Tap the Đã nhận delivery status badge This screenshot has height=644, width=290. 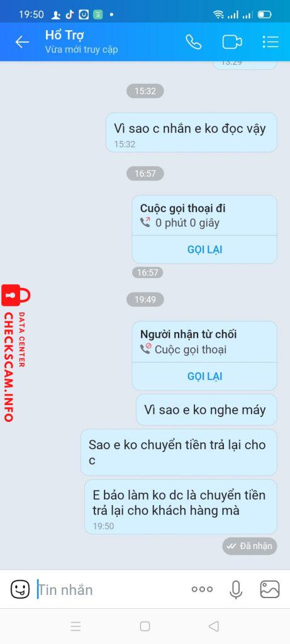pyautogui.click(x=250, y=547)
